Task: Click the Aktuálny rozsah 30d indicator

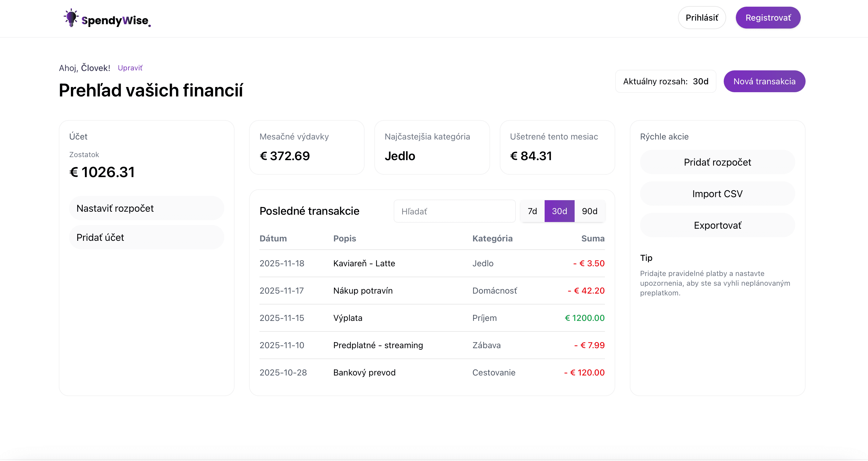Action: [665, 81]
